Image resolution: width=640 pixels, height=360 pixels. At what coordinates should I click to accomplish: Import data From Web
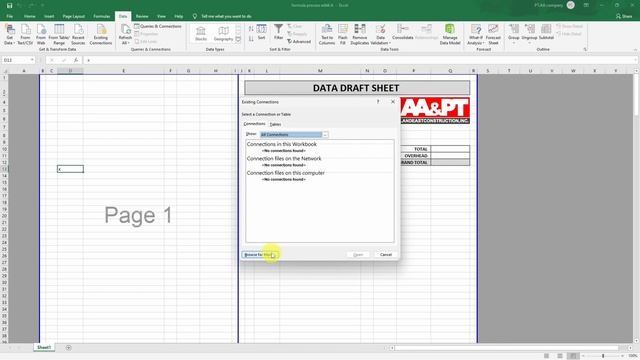click(x=41, y=34)
